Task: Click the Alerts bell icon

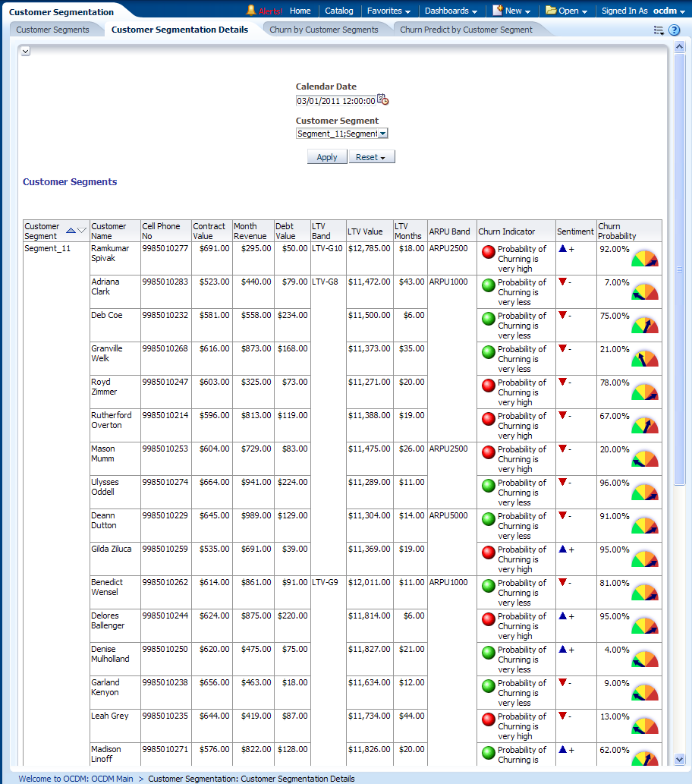Action: pyautogui.click(x=251, y=11)
